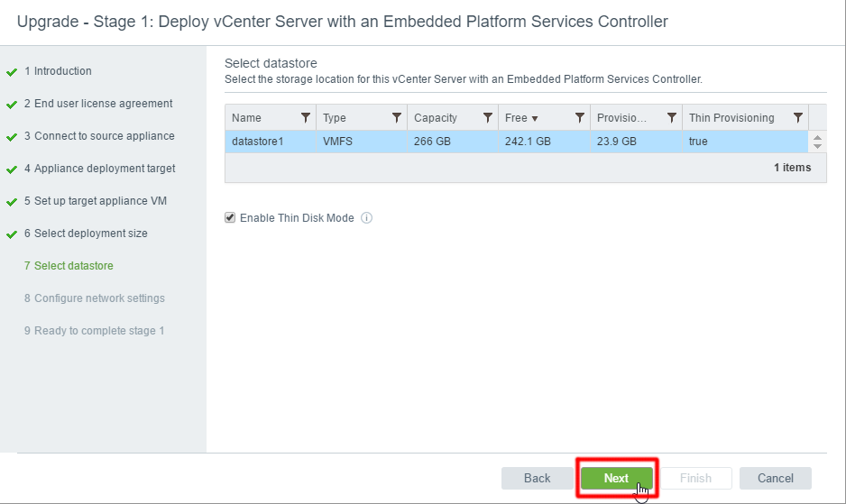
Task: Cancel the upgrade wizard
Action: click(776, 478)
